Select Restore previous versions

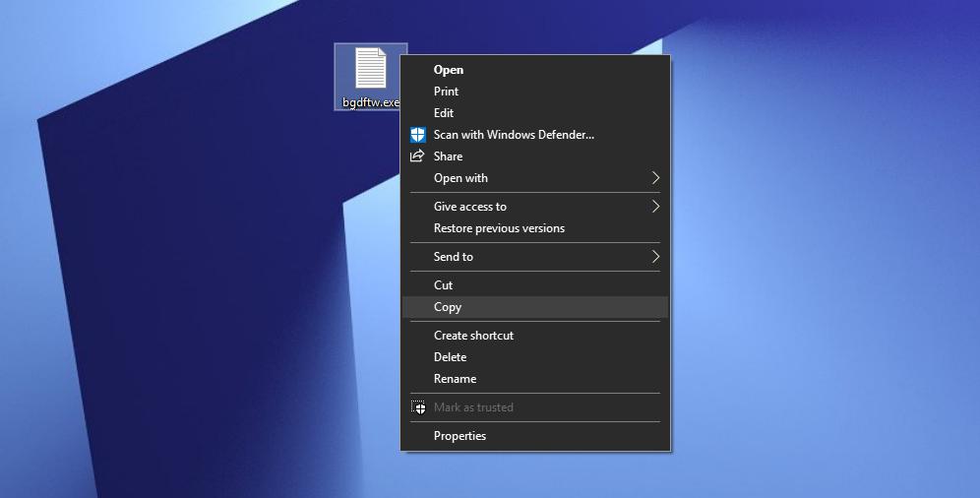(x=535, y=228)
